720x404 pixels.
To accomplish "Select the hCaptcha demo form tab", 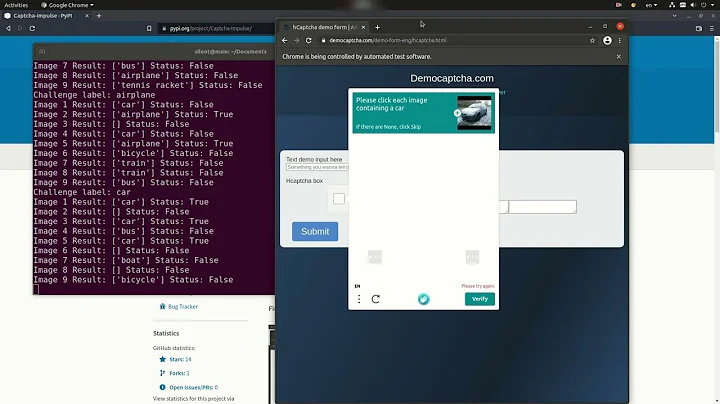I will [x=324, y=28].
